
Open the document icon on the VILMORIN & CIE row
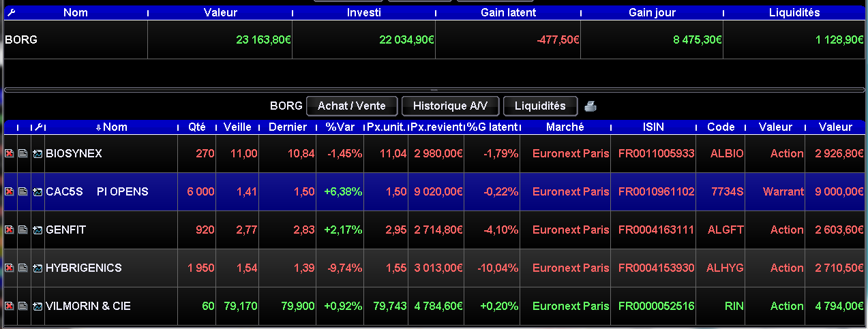(x=23, y=307)
